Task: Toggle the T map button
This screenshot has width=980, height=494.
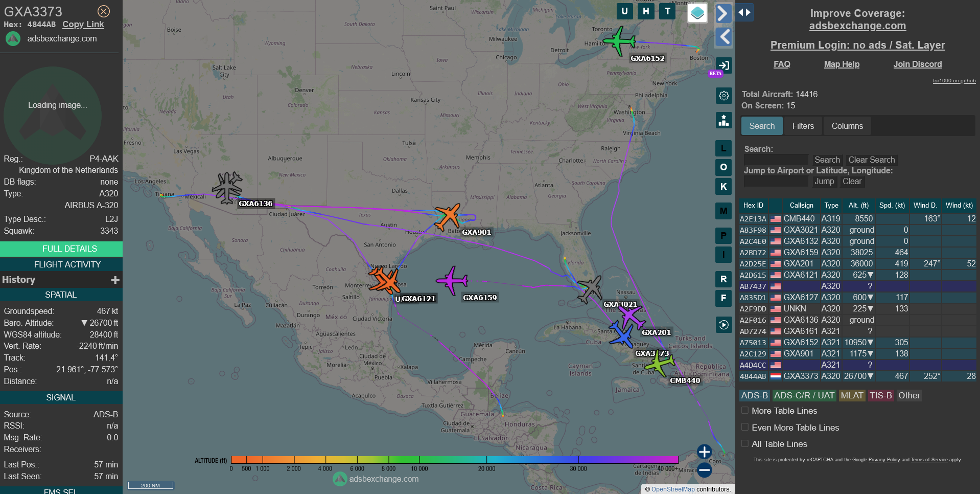Action: point(667,11)
